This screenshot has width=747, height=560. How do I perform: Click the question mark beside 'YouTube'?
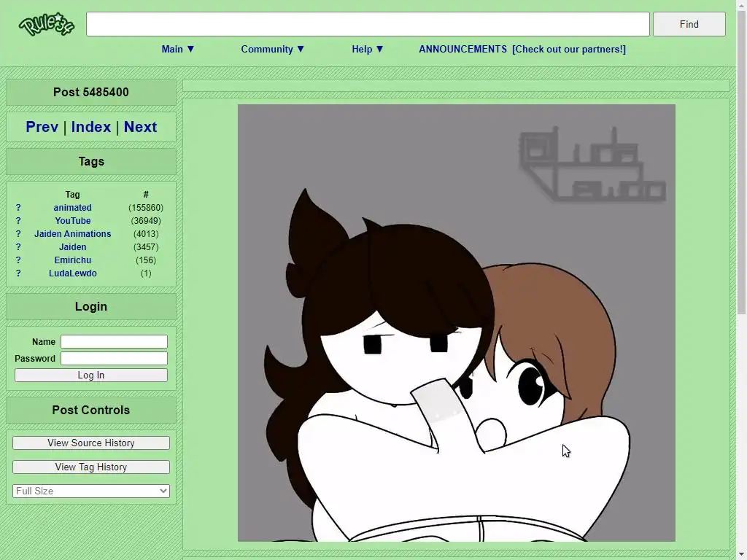pyautogui.click(x=18, y=220)
